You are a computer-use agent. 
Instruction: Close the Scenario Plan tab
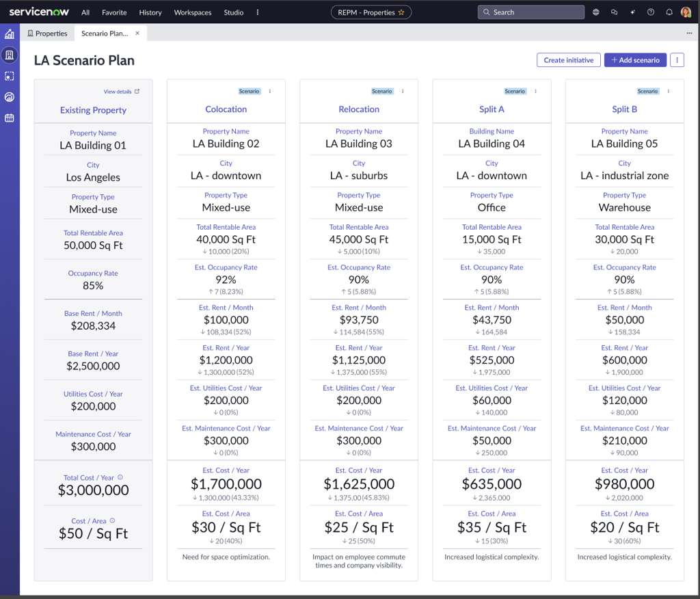click(137, 33)
